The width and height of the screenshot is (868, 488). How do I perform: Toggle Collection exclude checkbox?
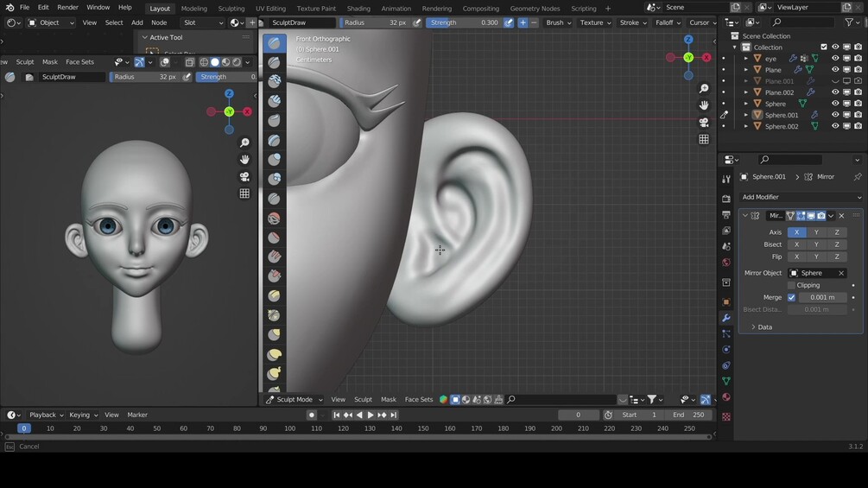coord(824,47)
